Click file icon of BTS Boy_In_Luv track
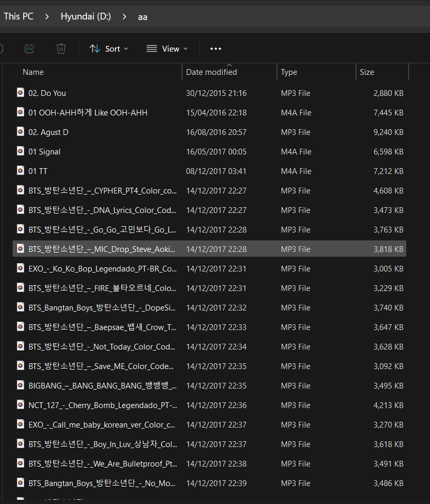 pos(21,444)
